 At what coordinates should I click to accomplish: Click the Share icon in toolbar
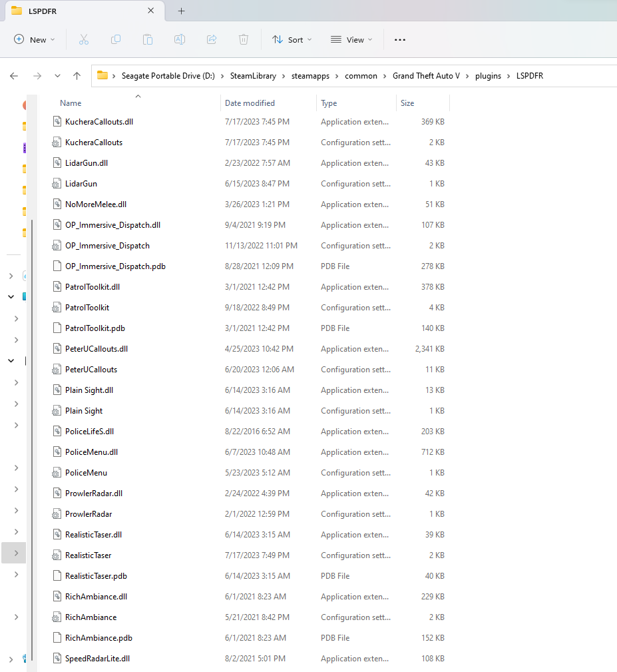tap(212, 40)
